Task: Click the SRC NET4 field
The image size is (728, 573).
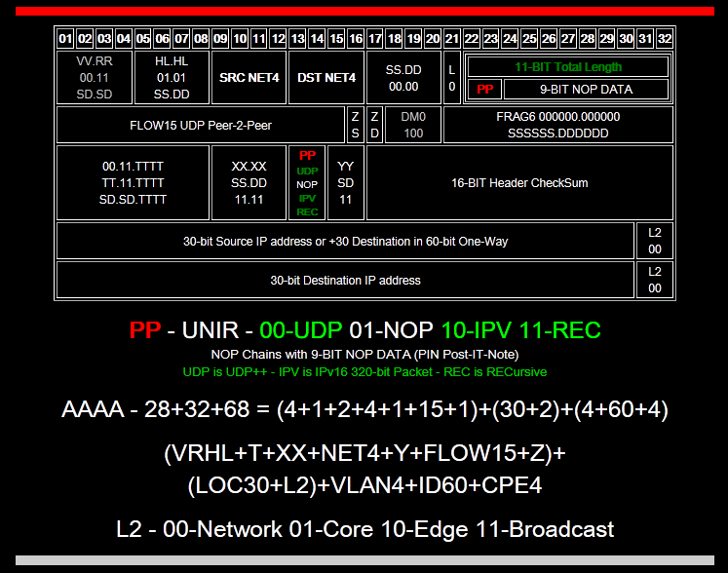Action: point(249,78)
